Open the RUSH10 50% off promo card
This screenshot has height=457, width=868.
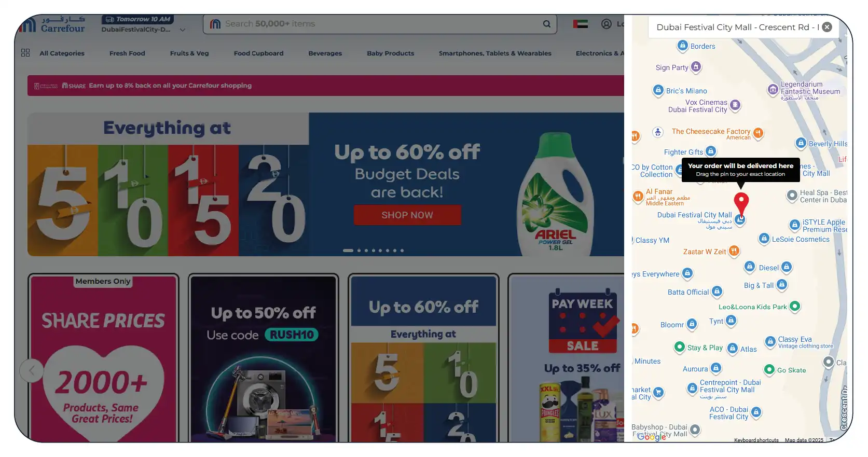(263, 358)
